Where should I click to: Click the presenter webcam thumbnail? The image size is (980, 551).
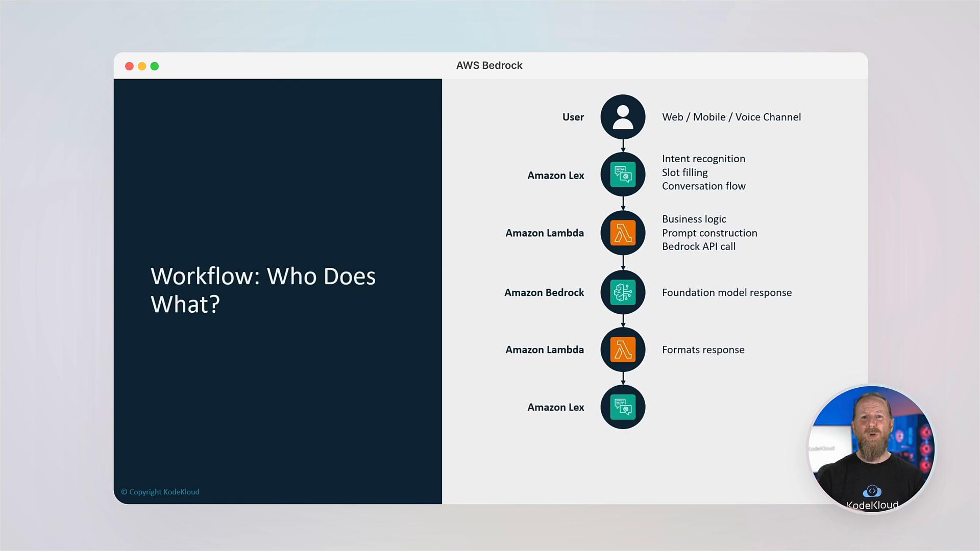pos(871,449)
